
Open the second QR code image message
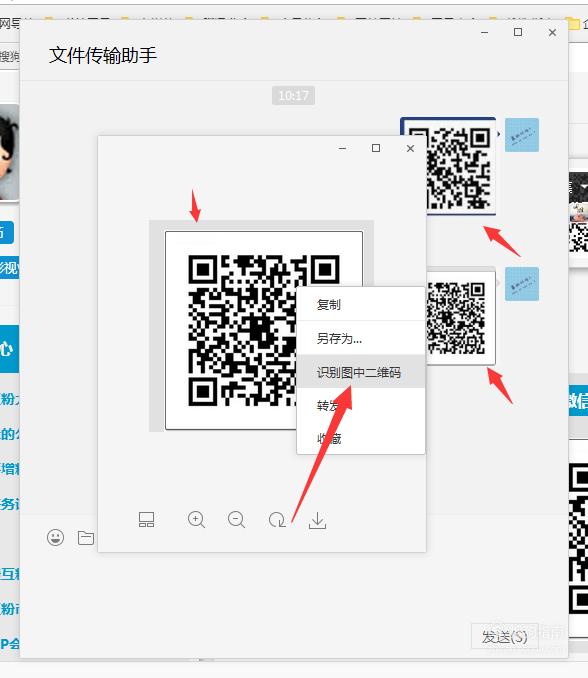460,317
